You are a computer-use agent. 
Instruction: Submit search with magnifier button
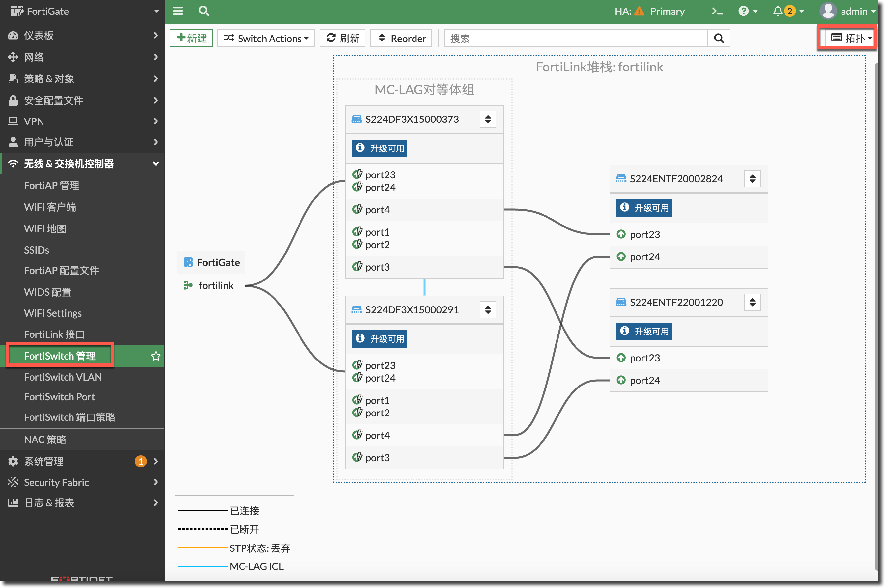pos(718,38)
